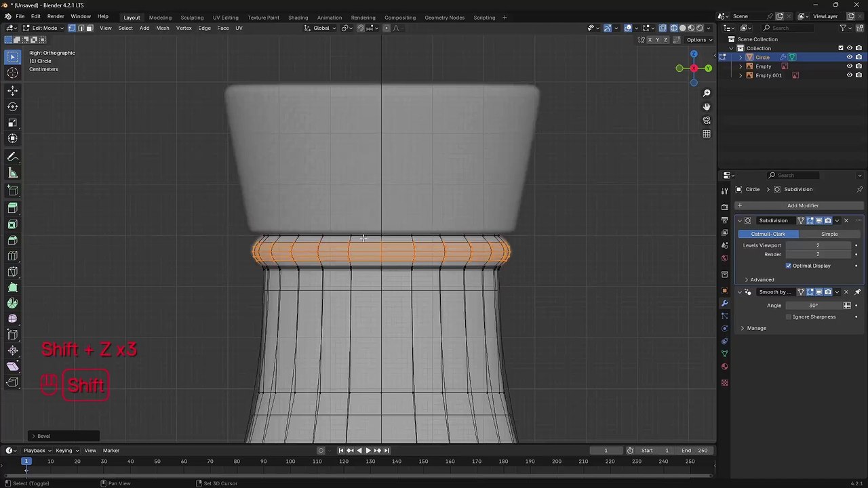This screenshot has width=868, height=488.
Task: Open timeline Playback dropdown
Action: 37,450
